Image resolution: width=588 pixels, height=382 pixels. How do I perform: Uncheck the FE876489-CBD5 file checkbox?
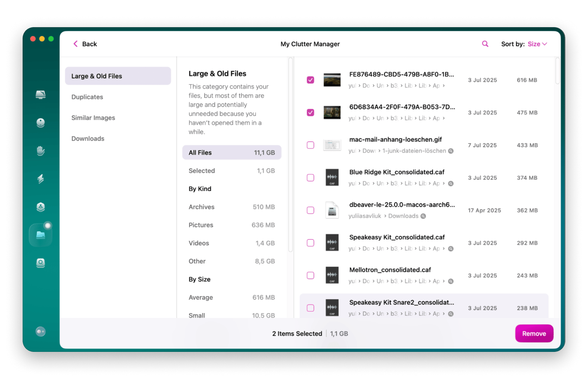(310, 80)
